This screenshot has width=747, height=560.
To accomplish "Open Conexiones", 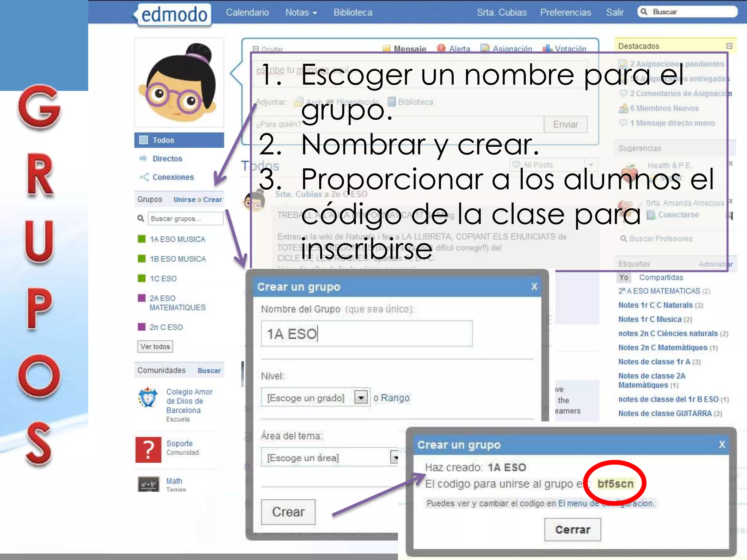I will pos(173,177).
